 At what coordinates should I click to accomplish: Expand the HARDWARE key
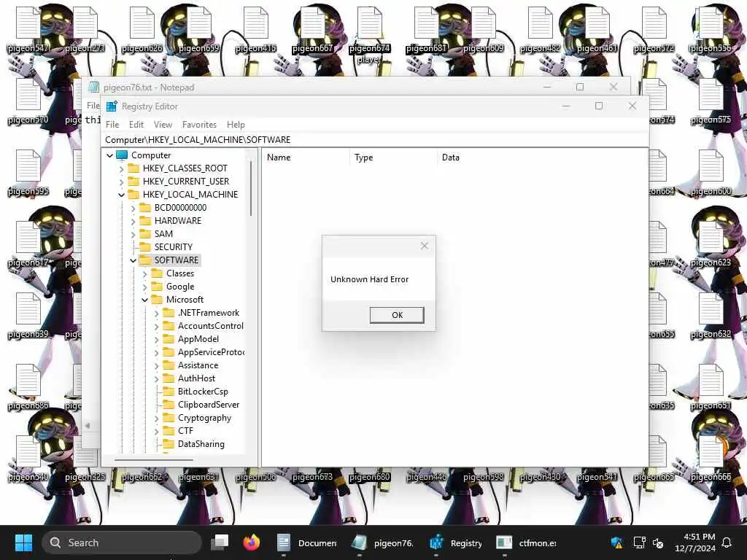(x=133, y=221)
